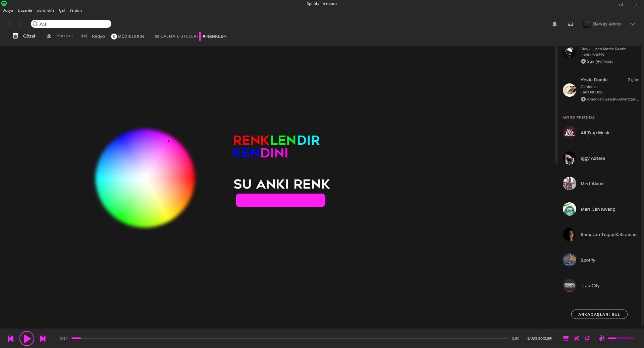Open Şarkı Sözleri lyrics
This screenshot has height=348, width=644.
click(539, 338)
